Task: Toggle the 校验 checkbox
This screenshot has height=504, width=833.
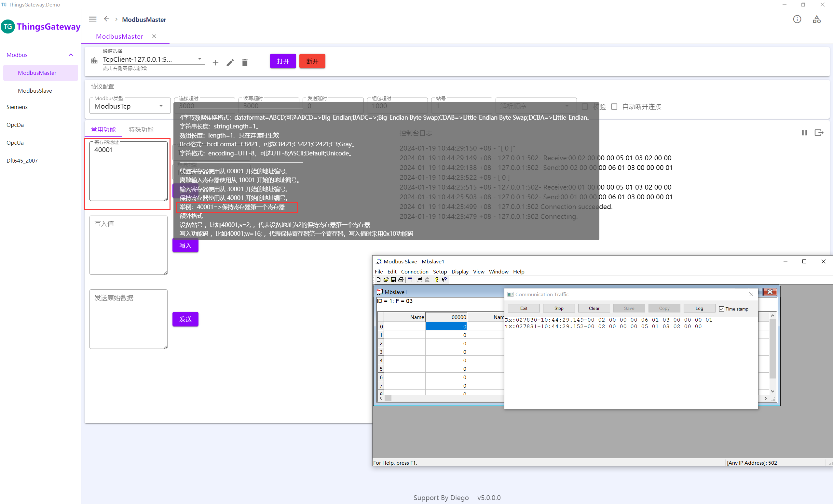Action: (x=585, y=106)
